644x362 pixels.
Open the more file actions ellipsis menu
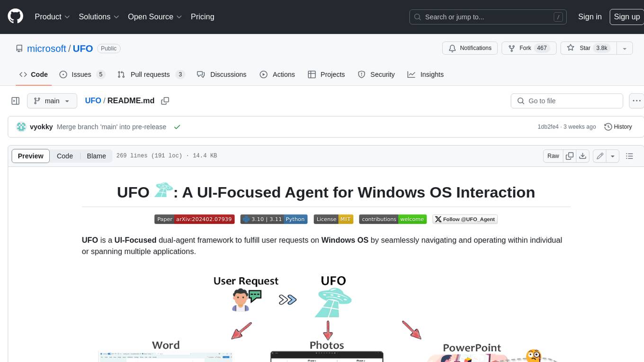(x=636, y=101)
